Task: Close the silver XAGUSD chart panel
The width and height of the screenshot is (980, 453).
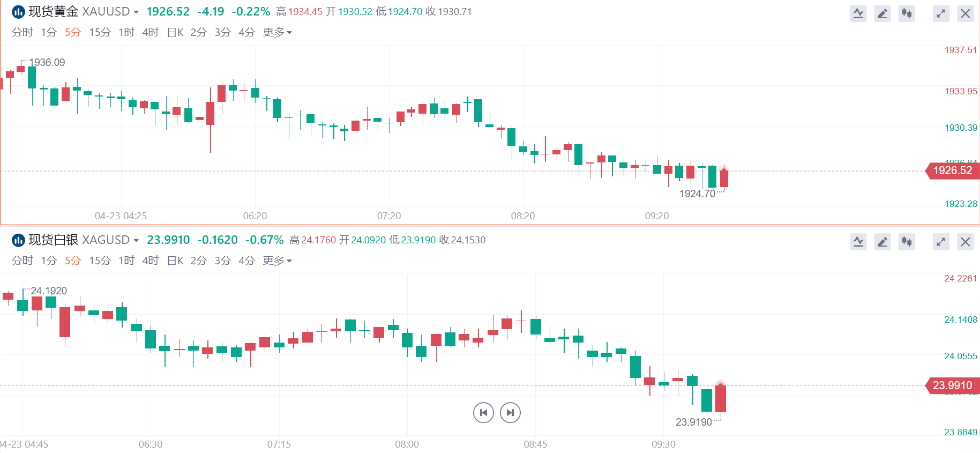Action: tap(965, 242)
